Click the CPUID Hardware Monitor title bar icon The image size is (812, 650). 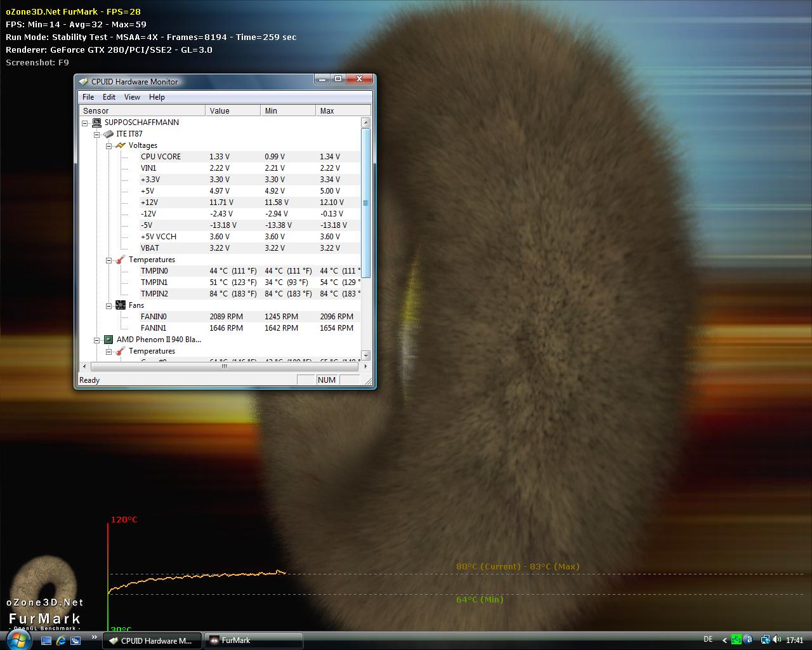83,81
